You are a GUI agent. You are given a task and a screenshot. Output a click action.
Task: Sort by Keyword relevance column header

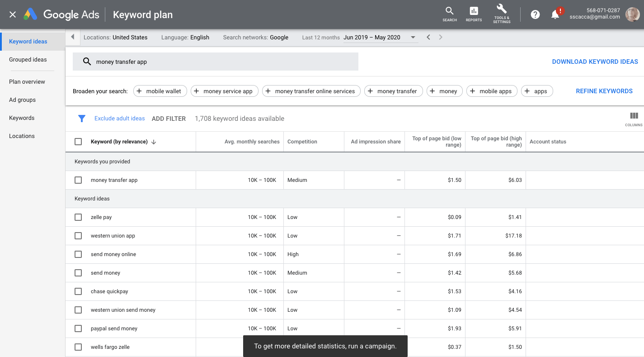point(119,142)
